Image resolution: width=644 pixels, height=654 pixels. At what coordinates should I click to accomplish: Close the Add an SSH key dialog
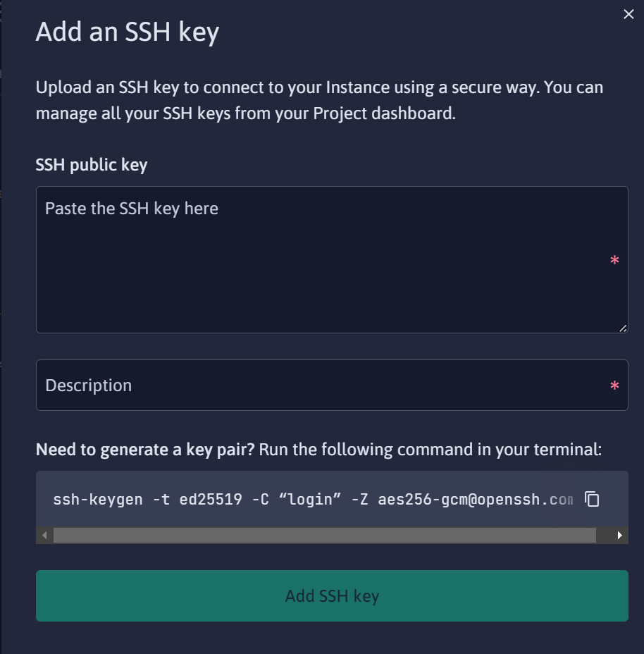pyautogui.click(x=628, y=14)
